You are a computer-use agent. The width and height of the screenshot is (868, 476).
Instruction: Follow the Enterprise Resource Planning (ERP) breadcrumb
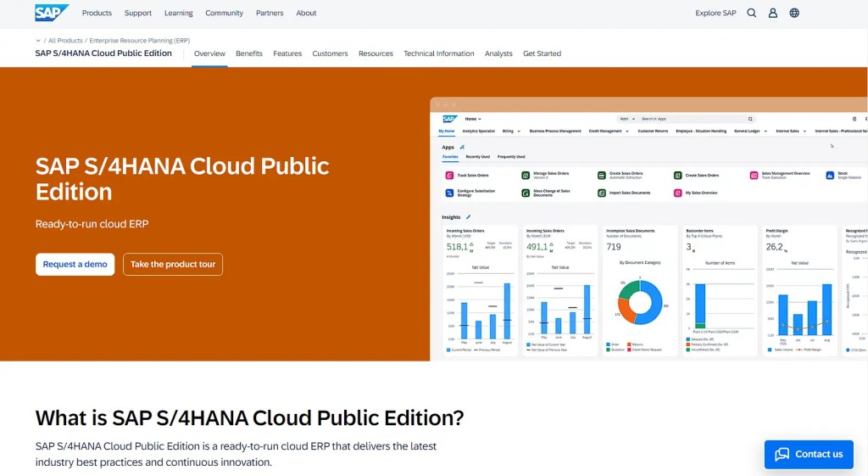click(140, 41)
